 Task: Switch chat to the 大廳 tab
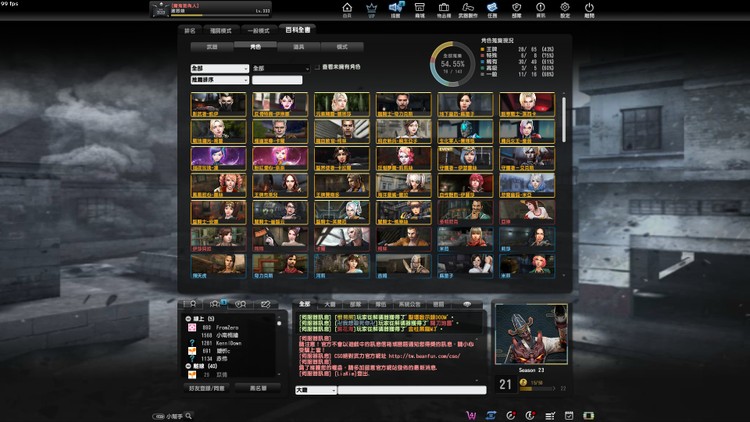click(330, 304)
